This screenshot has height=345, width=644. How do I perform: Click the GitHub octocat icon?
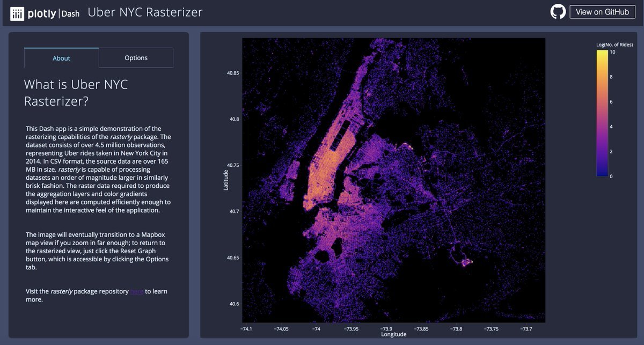[558, 12]
